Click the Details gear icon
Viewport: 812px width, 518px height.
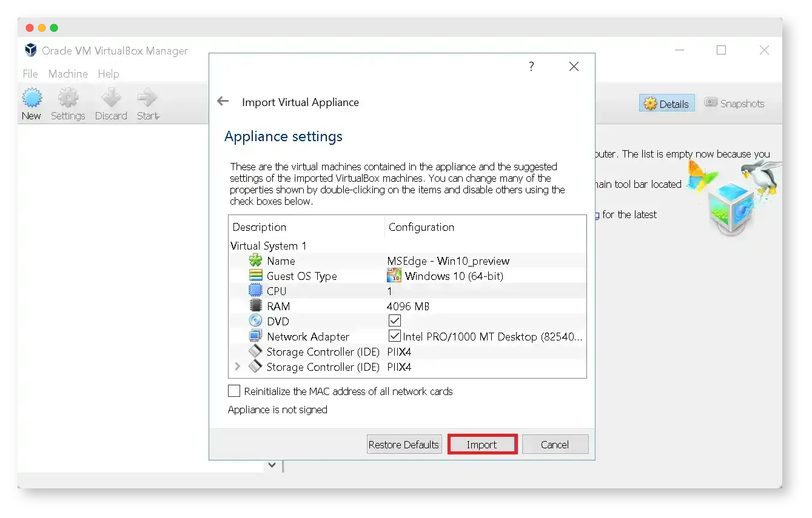coord(650,104)
